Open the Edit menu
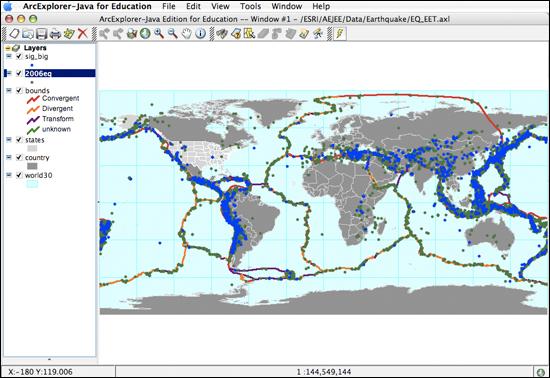Screen dimensions: 550x378 tap(193, 6)
